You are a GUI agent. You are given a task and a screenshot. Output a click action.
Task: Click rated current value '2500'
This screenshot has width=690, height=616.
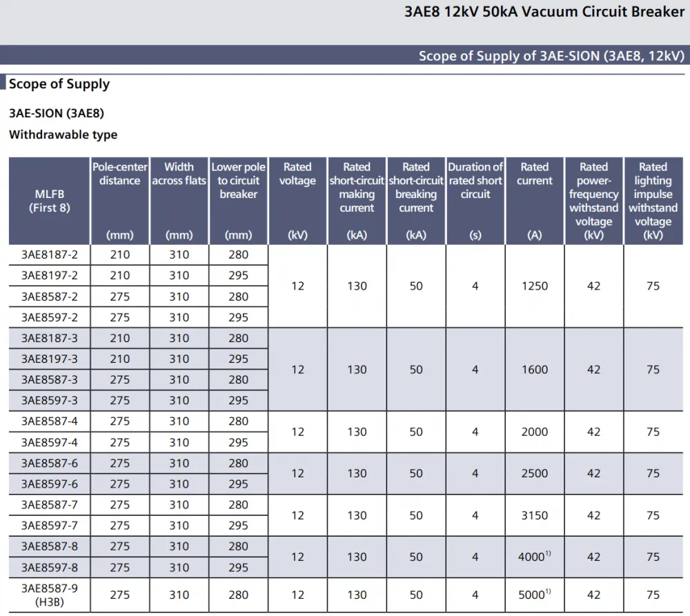pos(535,473)
